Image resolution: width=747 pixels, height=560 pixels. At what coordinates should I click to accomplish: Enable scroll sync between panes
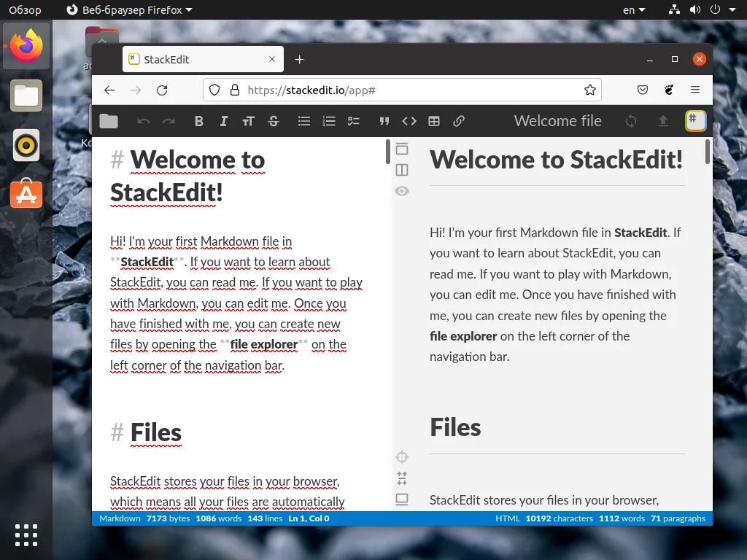pos(402,478)
